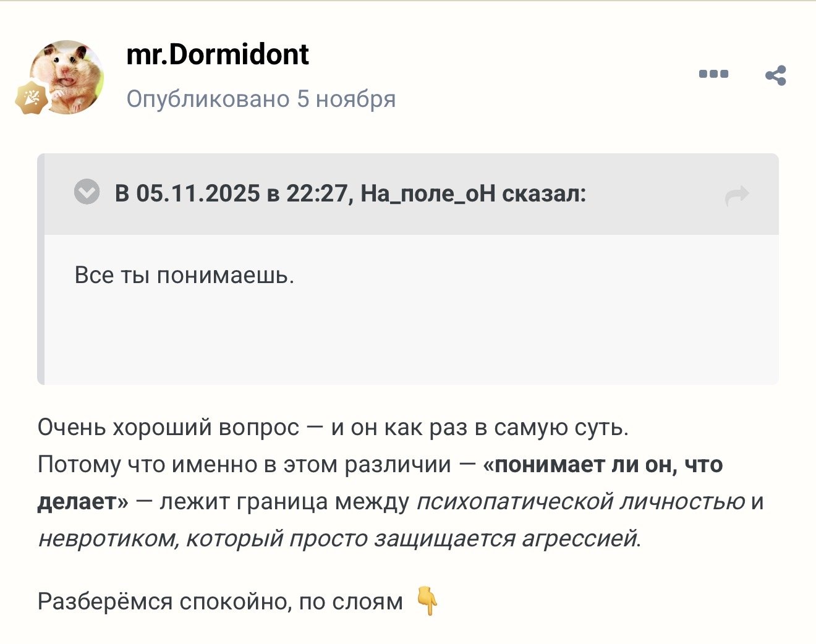
Task: Click the "Опубликовано 5 ноября" timestamp
Action: click(x=261, y=99)
